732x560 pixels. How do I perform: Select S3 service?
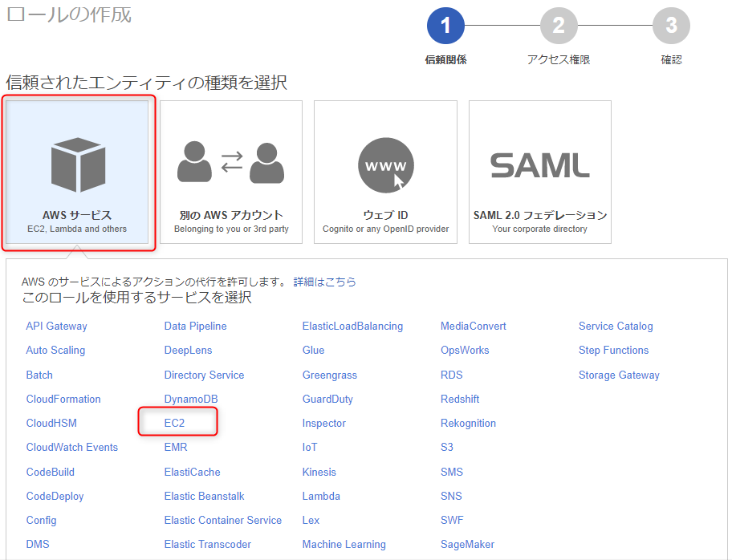pos(447,448)
